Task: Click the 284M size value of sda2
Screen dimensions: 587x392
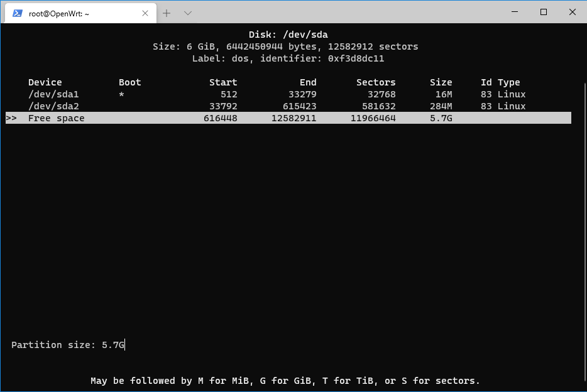Action: [x=441, y=106]
